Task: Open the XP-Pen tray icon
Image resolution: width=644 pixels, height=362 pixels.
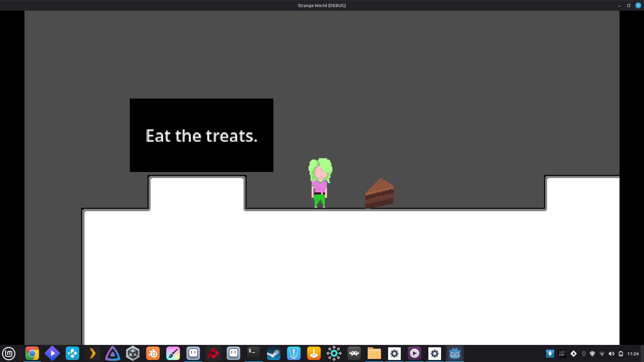Action: click(x=562, y=354)
